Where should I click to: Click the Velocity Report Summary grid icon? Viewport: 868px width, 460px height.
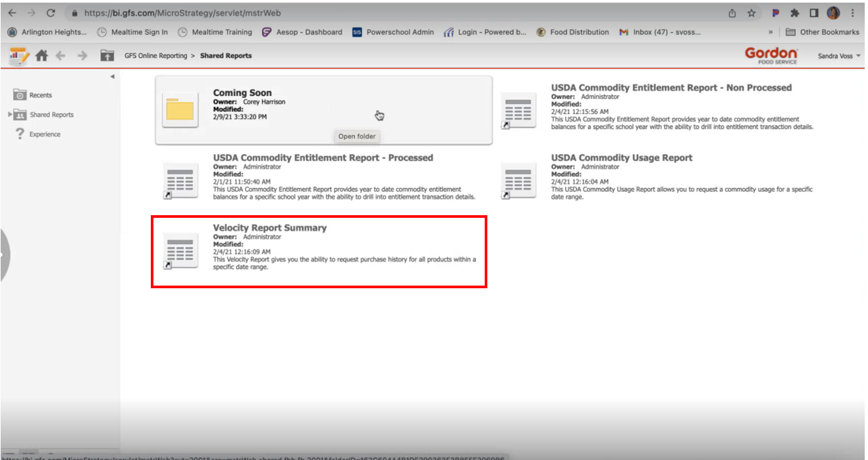pos(180,250)
